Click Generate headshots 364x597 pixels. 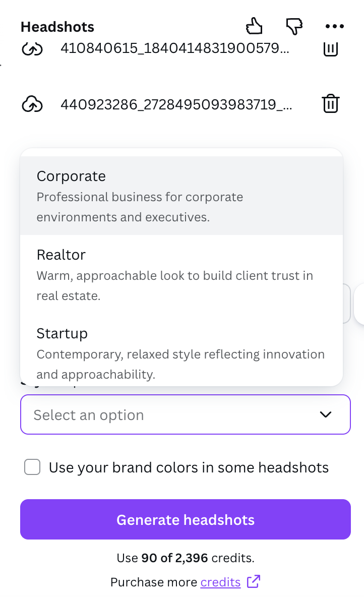pos(185,519)
